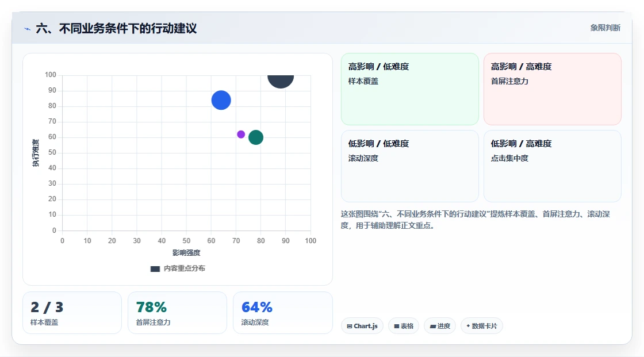This screenshot has width=644, height=357.
Task: Open the 低影响 / 高难度 quadrant card
Action: click(553, 166)
